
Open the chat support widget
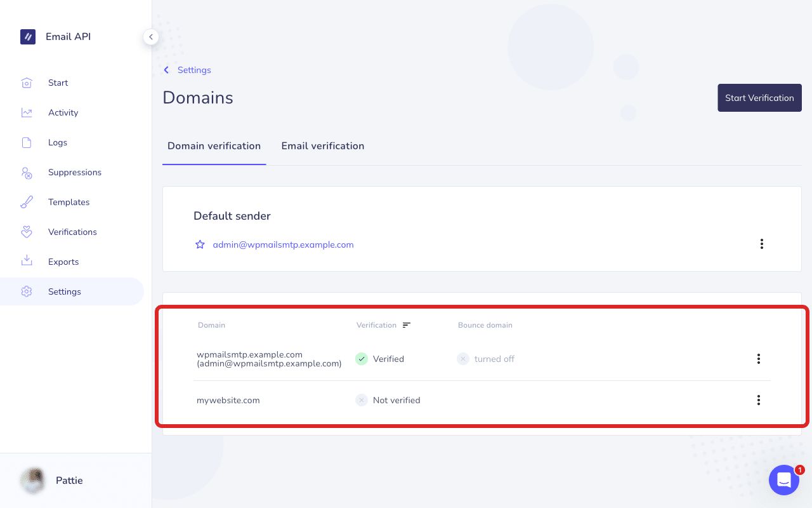[x=784, y=480]
